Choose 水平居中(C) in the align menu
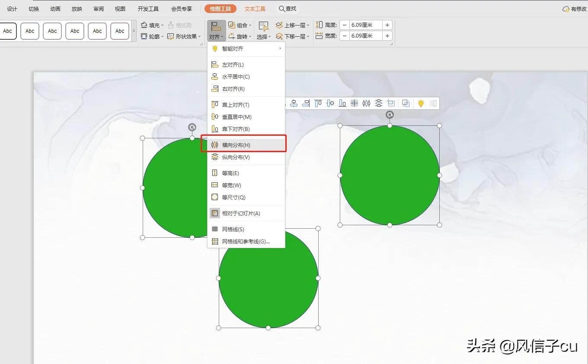Screen dimensions: 588x364 [x=246, y=77]
